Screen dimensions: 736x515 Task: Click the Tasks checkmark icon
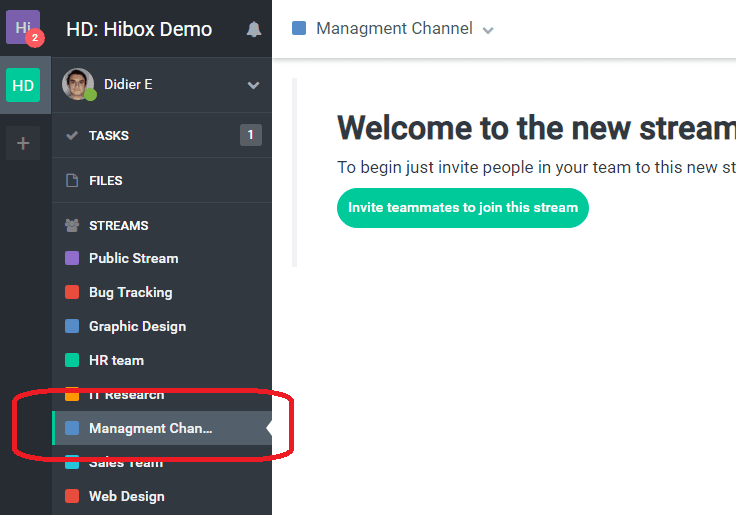click(71, 135)
